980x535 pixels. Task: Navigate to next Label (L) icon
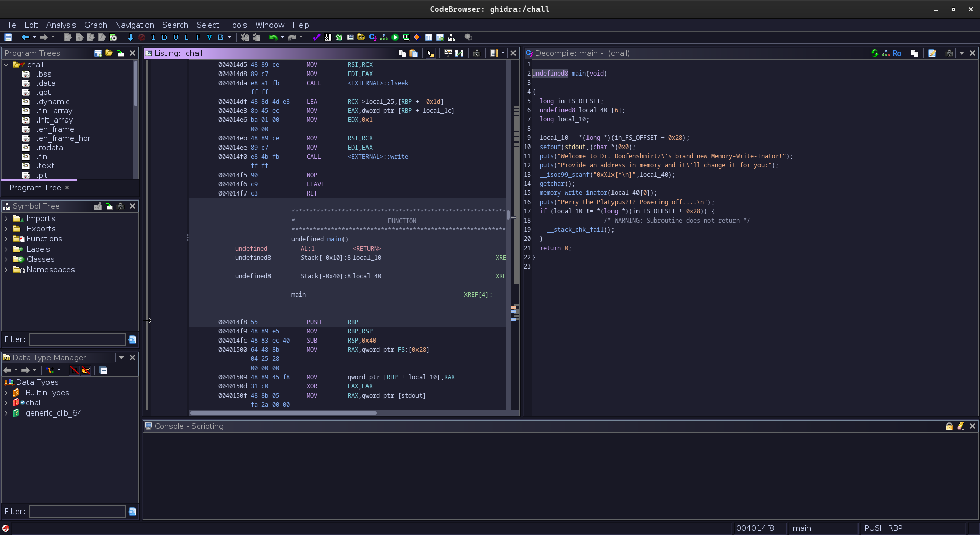[187, 37]
